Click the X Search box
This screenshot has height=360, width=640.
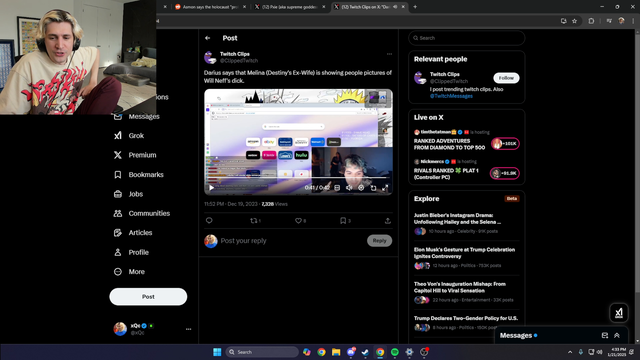tap(467, 38)
